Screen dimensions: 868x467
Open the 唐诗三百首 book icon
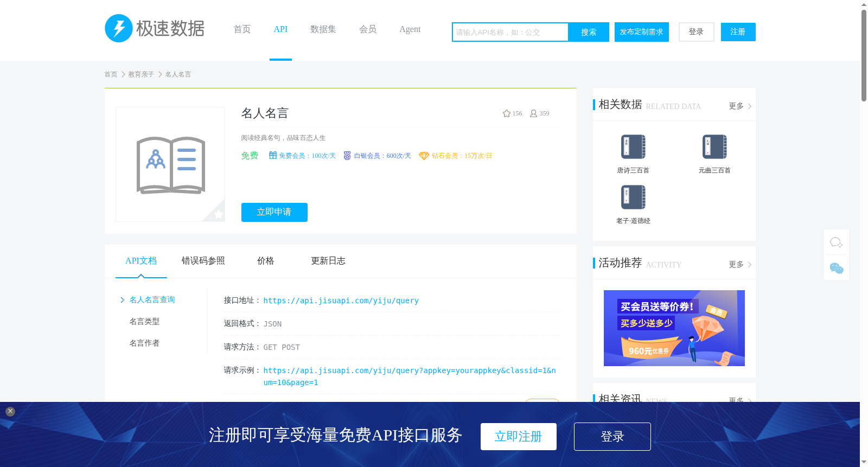click(x=633, y=146)
